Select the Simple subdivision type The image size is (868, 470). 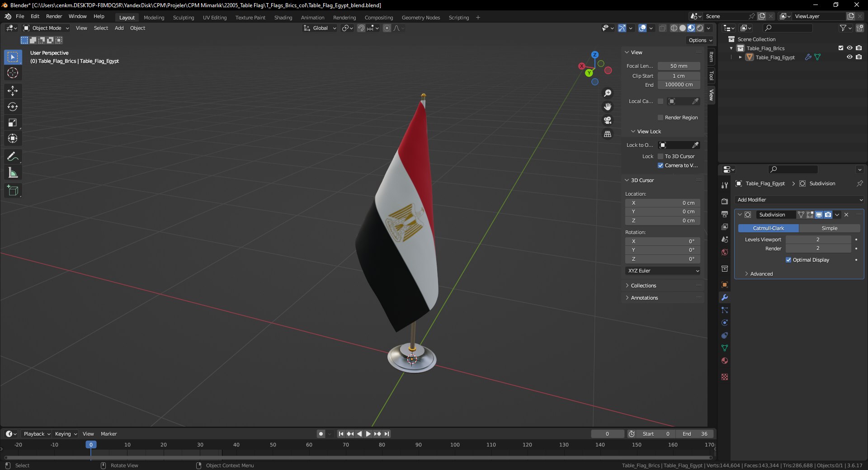coord(830,228)
